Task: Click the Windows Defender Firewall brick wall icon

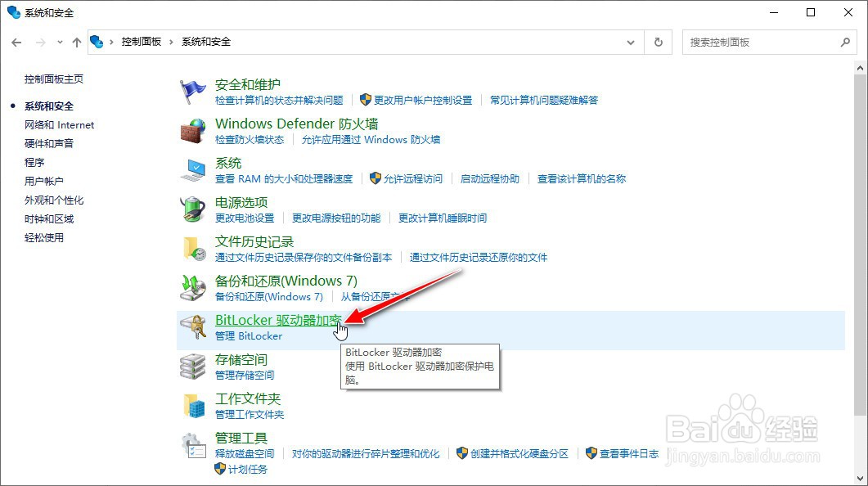Action: [192, 131]
